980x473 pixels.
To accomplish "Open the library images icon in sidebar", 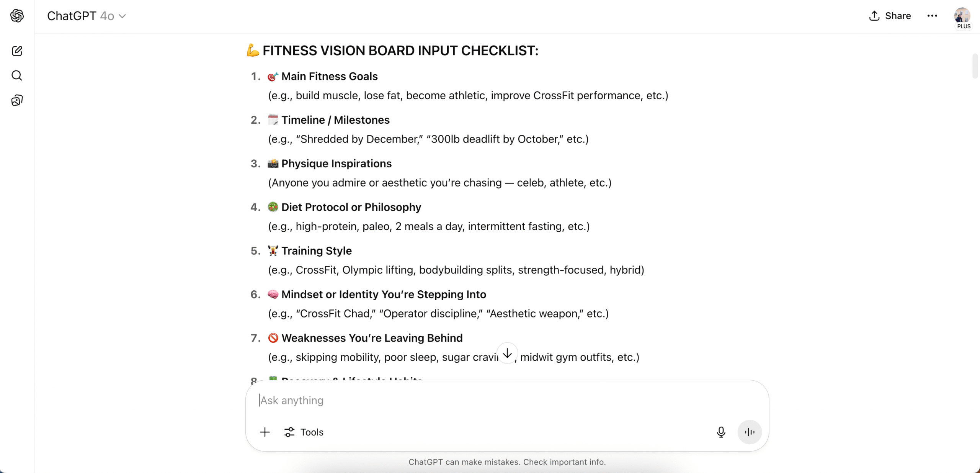I will (17, 100).
